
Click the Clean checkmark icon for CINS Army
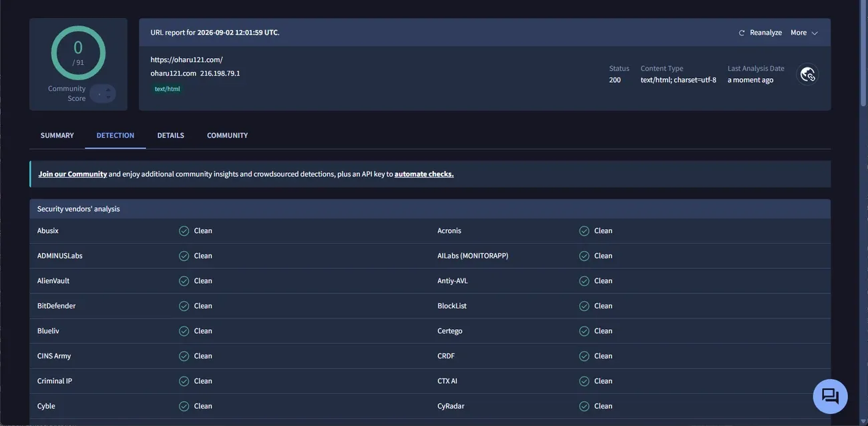pyautogui.click(x=184, y=356)
